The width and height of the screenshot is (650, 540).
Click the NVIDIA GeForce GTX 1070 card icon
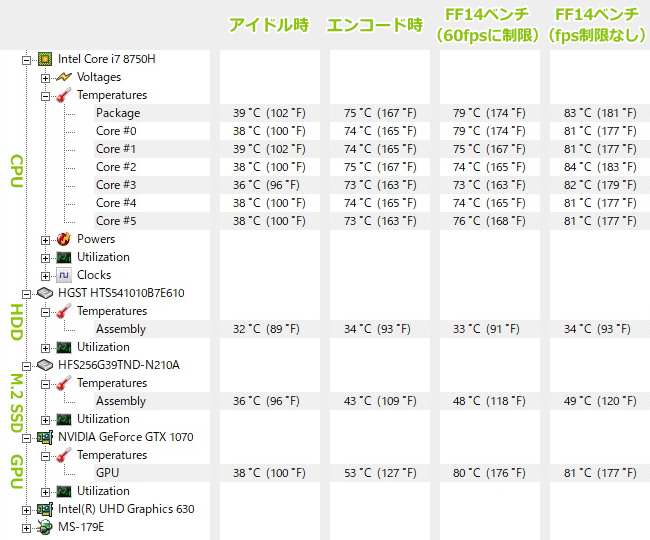pos(45,437)
